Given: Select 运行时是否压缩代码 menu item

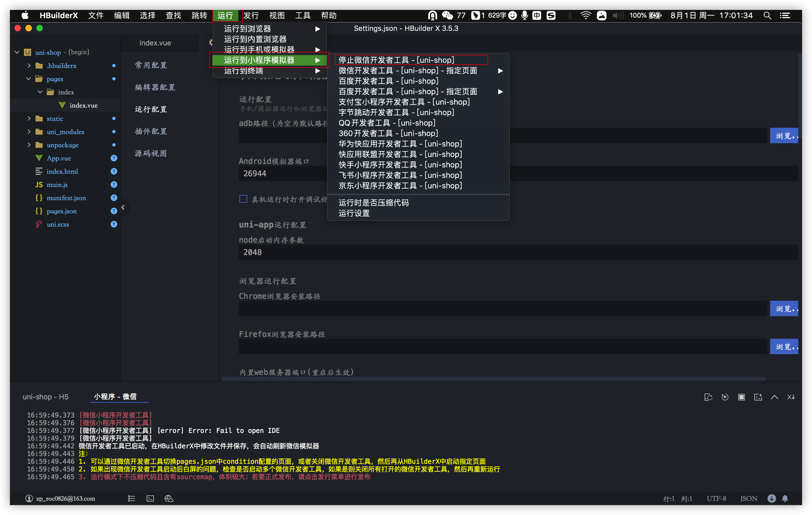Looking at the screenshot, I should [x=418, y=203].
